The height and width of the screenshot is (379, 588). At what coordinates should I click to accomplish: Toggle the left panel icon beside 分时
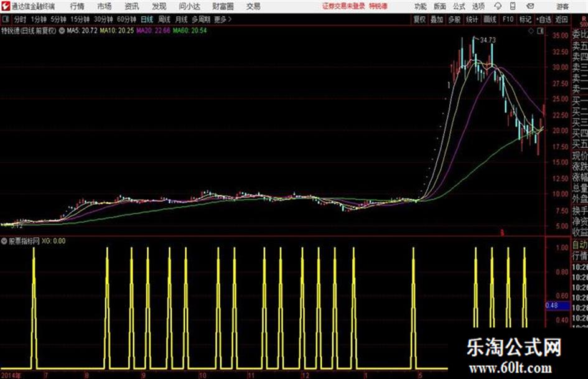click(5, 19)
